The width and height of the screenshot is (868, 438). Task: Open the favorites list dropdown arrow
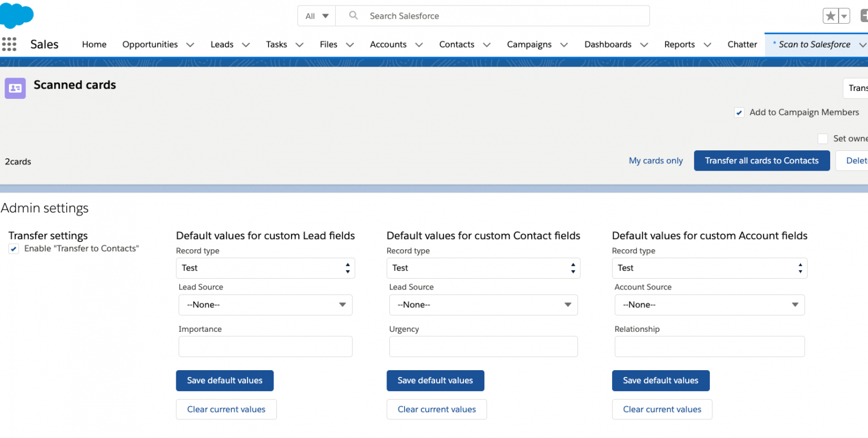844,16
